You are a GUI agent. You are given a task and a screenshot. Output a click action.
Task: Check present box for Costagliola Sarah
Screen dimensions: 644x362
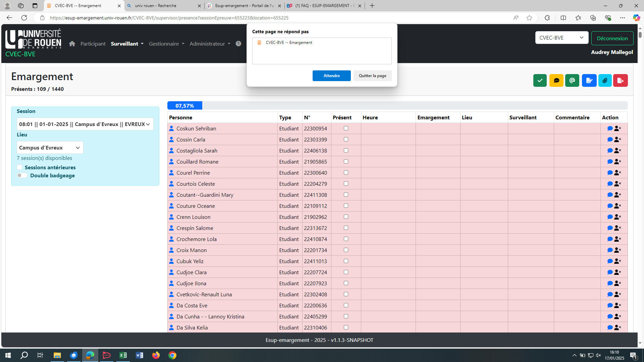tap(346, 150)
